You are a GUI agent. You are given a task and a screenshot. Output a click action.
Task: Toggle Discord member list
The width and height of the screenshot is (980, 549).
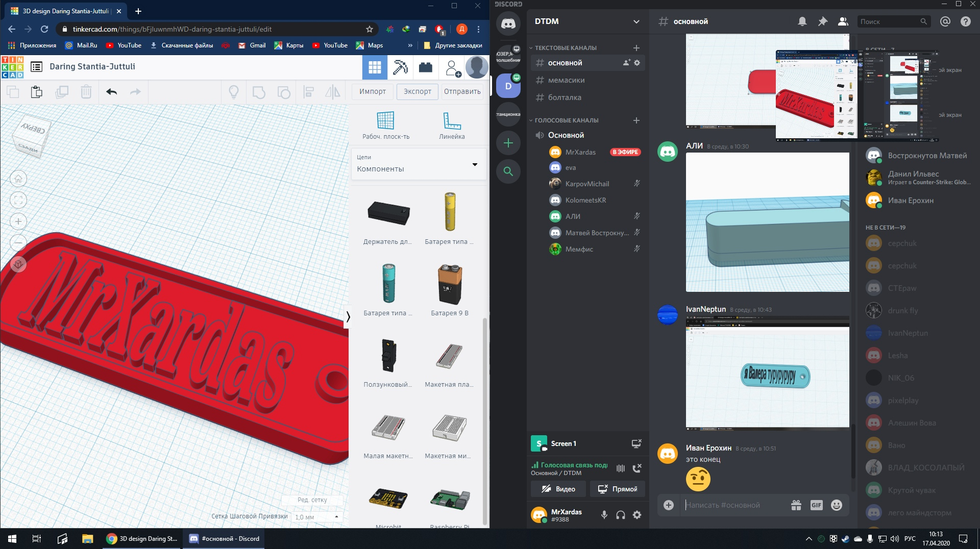tap(843, 21)
